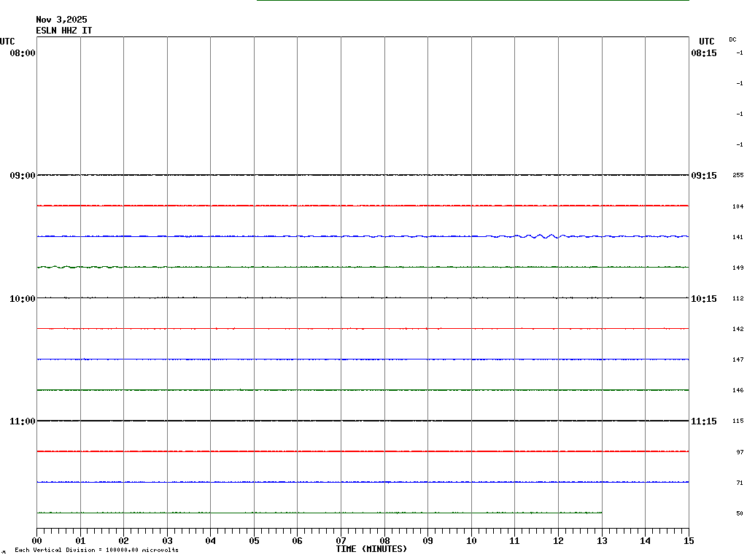
Task: Click the 09:00 hour label on left
Action: 23,176
